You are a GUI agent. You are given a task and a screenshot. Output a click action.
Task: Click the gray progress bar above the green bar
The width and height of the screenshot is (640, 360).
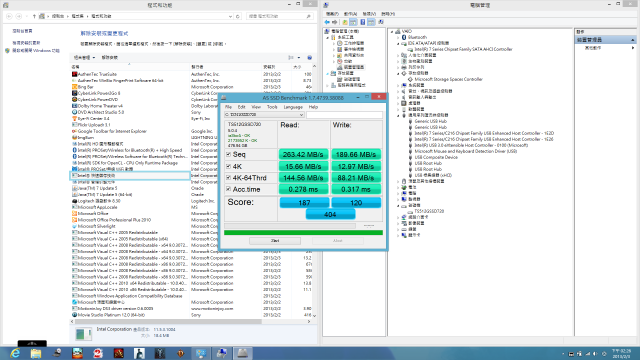point(290,226)
